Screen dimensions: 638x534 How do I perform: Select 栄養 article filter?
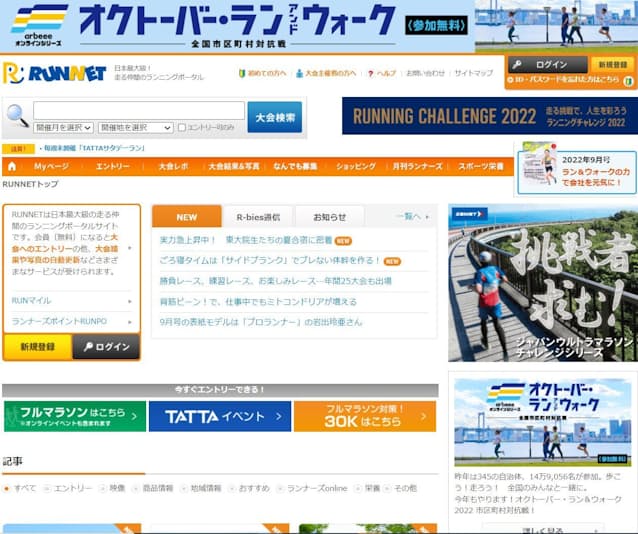[367, 488]
